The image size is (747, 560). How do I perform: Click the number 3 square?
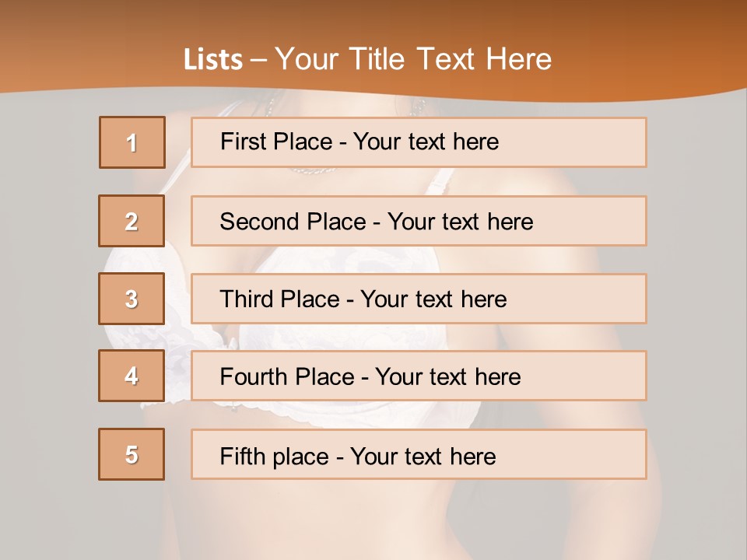click(132, 299)
